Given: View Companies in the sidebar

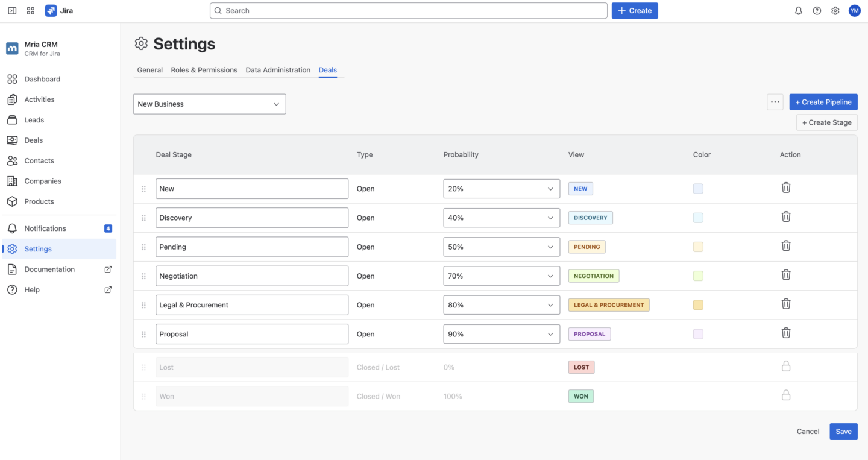Looking at the screenshot, I should tap(42, 181).
